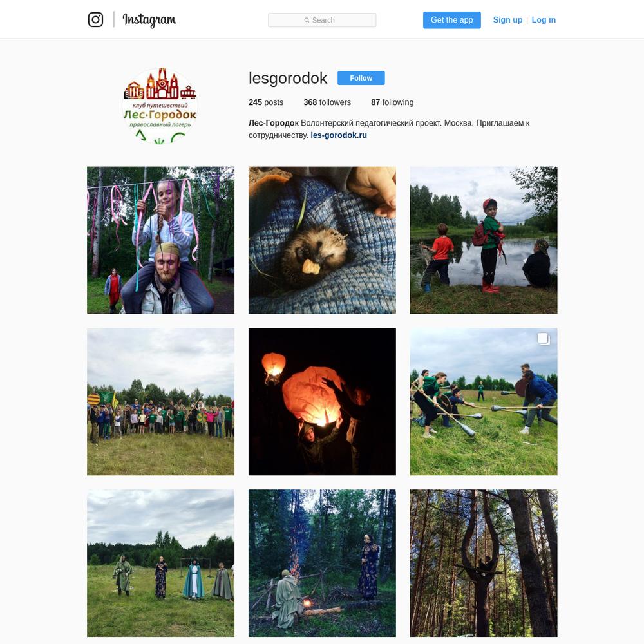
Task: Click the Instagram wordmark logo
Action: click(149, 20)
